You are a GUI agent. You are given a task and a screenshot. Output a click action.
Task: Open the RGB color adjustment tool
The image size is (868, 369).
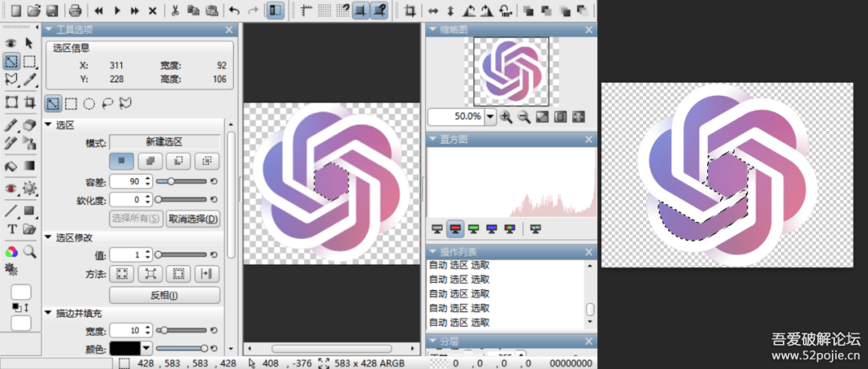point(11,252)
